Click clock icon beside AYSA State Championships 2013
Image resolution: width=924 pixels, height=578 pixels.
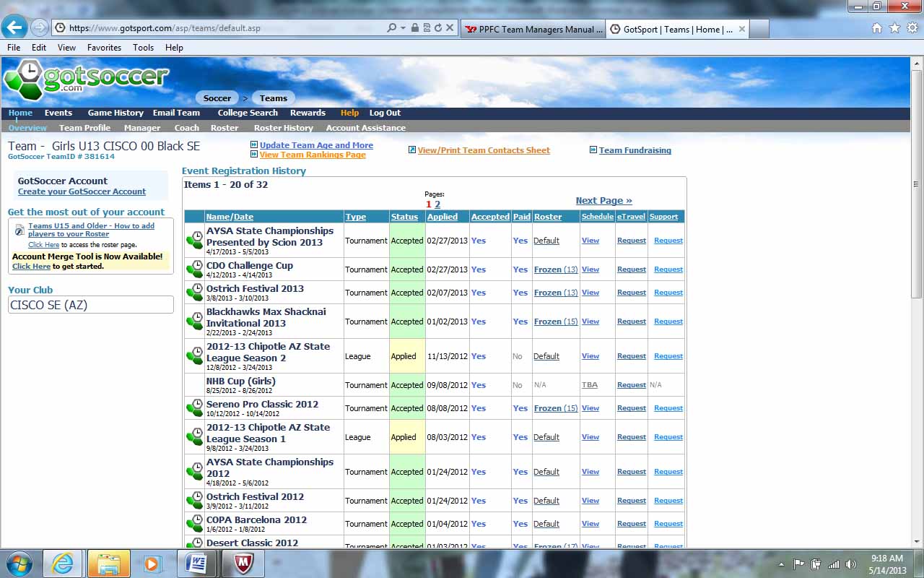(194, 240)
